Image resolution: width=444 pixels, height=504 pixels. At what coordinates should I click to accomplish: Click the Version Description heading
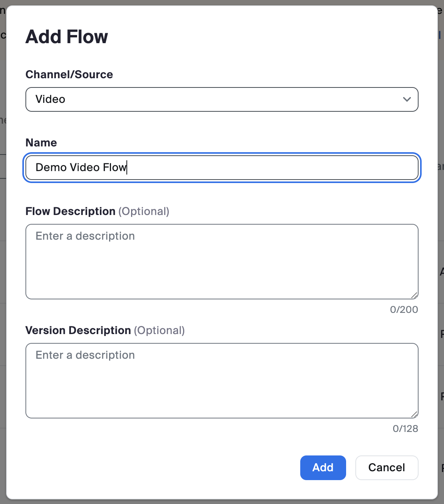coord(78,330)
